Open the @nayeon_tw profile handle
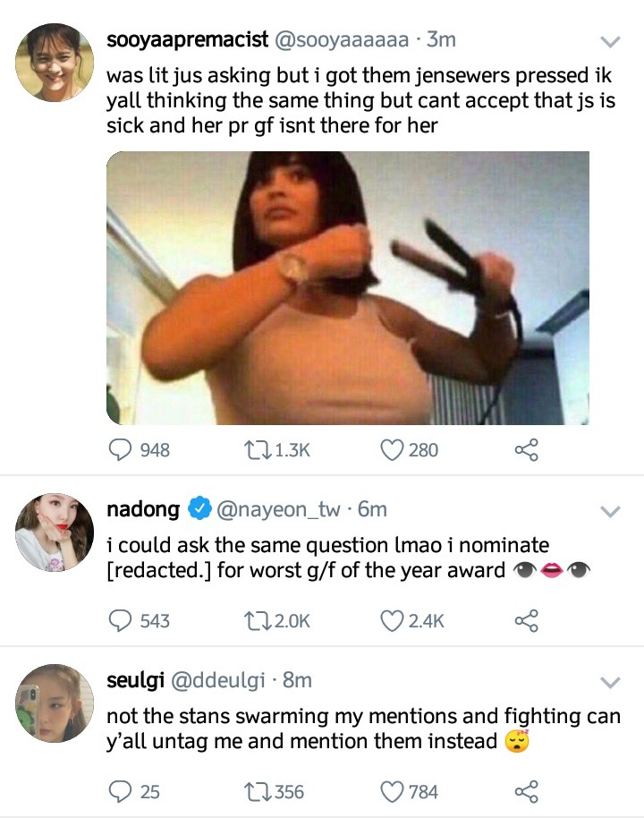 pos(278,509)
